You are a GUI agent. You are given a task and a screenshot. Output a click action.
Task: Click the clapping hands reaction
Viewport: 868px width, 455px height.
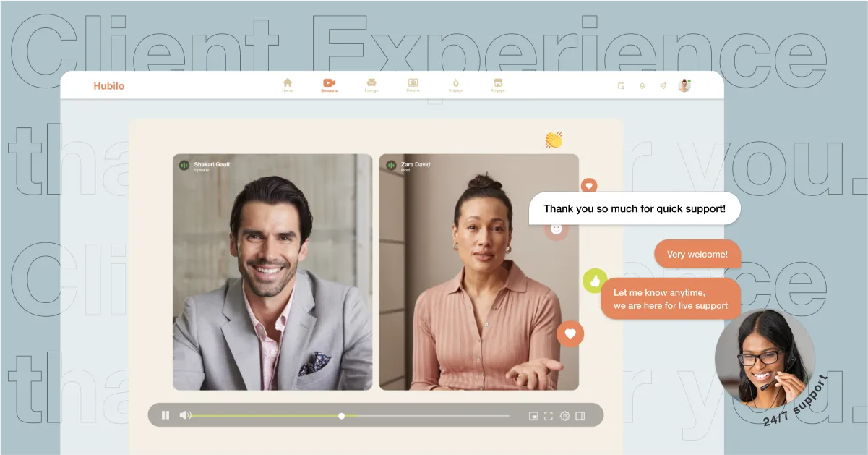click(x=554, y=140)
